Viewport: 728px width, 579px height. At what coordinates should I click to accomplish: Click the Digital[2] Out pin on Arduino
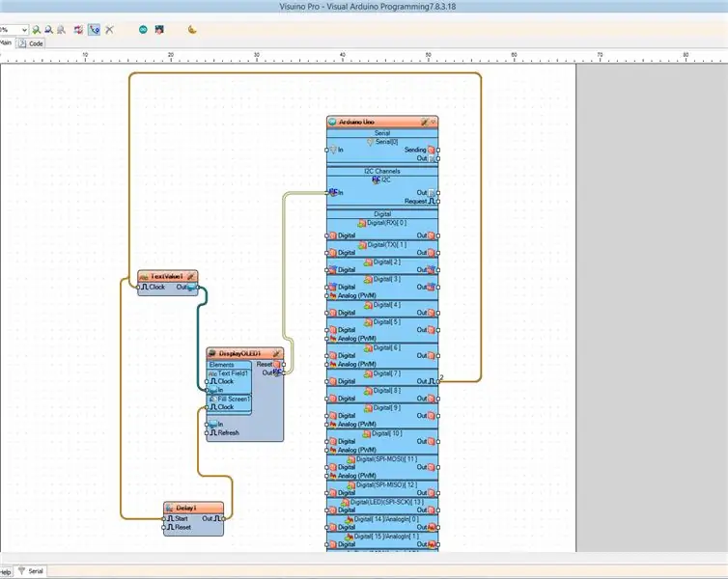pos(437,270)
